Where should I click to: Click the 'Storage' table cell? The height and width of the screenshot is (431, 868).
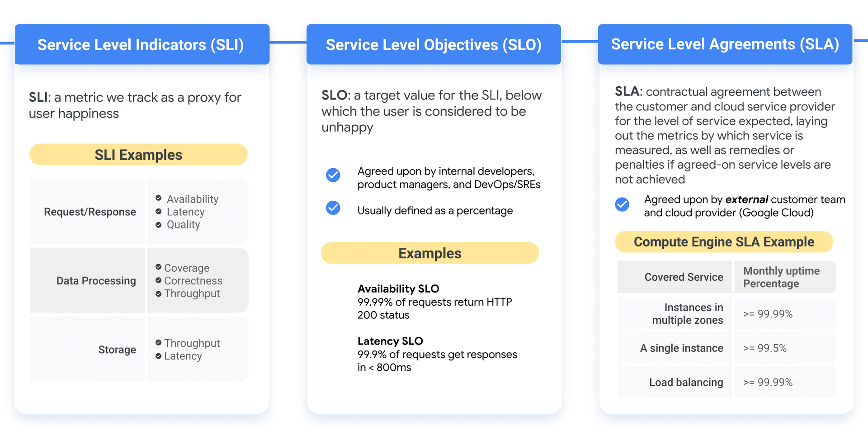[88, 349]
